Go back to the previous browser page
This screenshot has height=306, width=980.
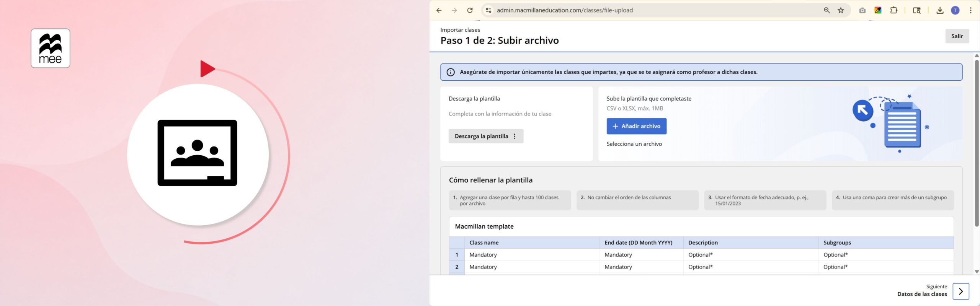[x=439, y=10]
